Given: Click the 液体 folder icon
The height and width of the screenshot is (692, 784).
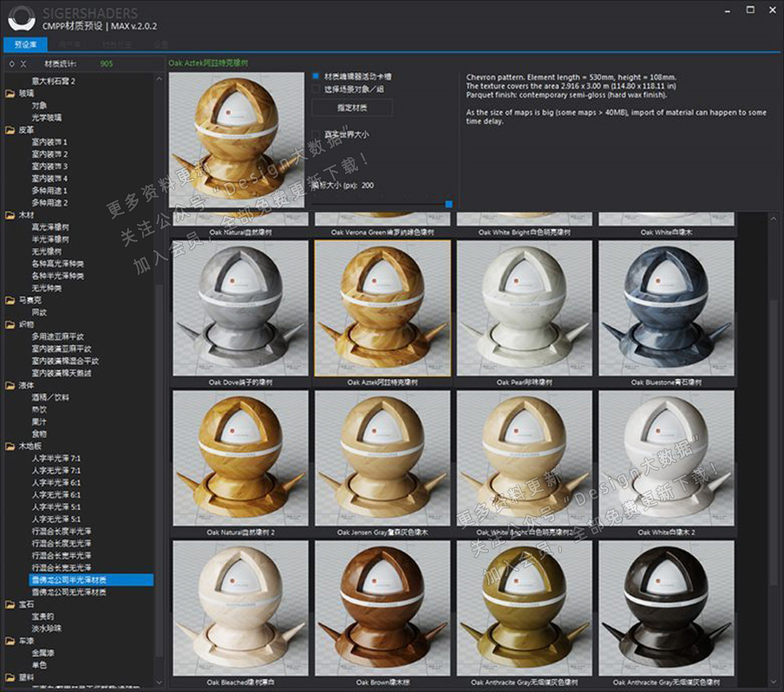Looking at the screenshot, I should (x=10, y=385).
